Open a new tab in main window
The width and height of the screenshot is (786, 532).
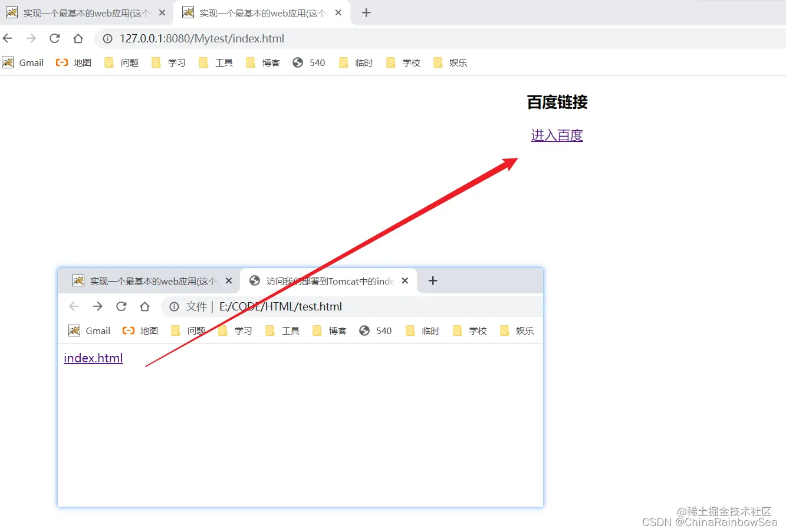point(366,12)
